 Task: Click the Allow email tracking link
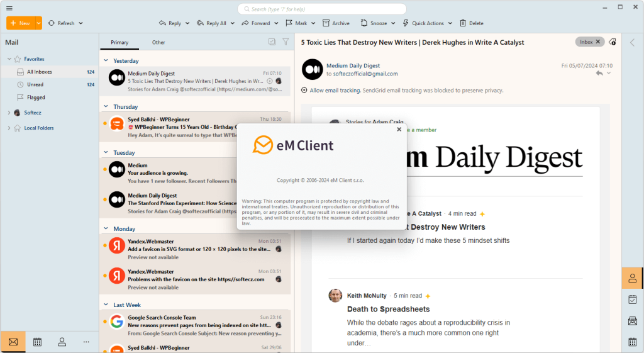click(x=335, y=91)
